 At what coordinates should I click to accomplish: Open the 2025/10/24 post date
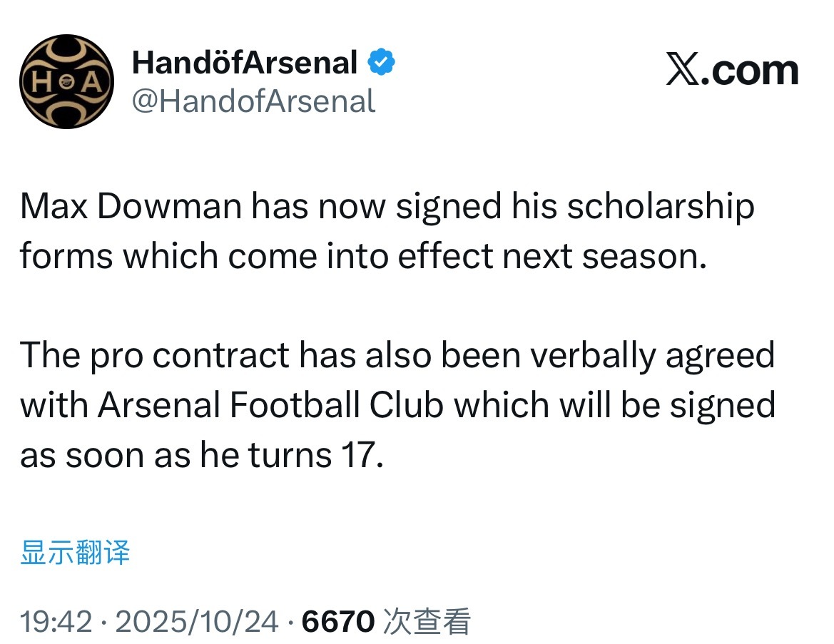tap(196, 622)
